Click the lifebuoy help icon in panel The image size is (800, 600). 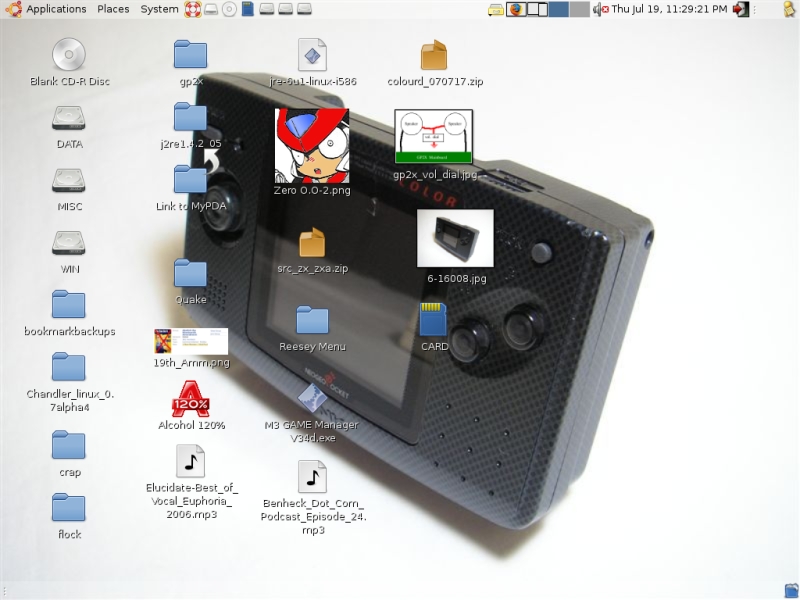click(x=193, y=9)
